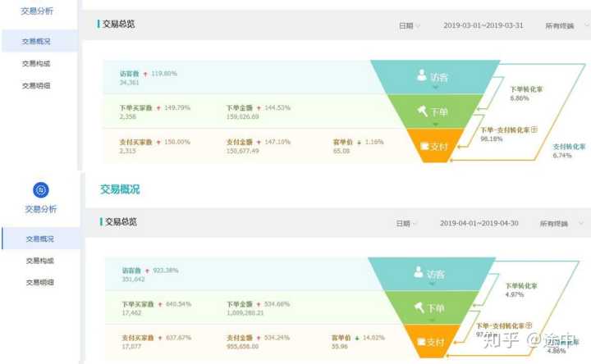
Task: Click the 交易分析 label under the circular icon
Action: pyautogui.click(x=41, y=209)
